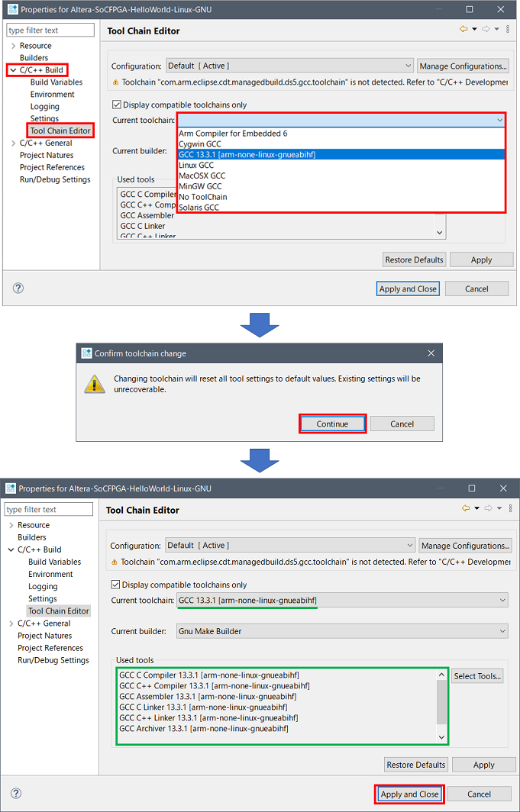Viewport: 520px width, 812px height.
Task: Select GCC Archiver 13.3.1 in Used tools
Action: click(x=204, y=729)
